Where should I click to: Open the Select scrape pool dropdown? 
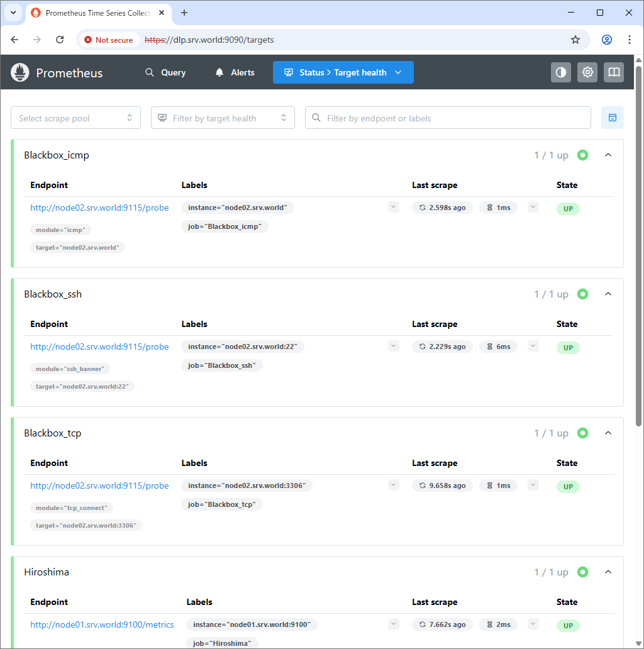coord(75,118)
